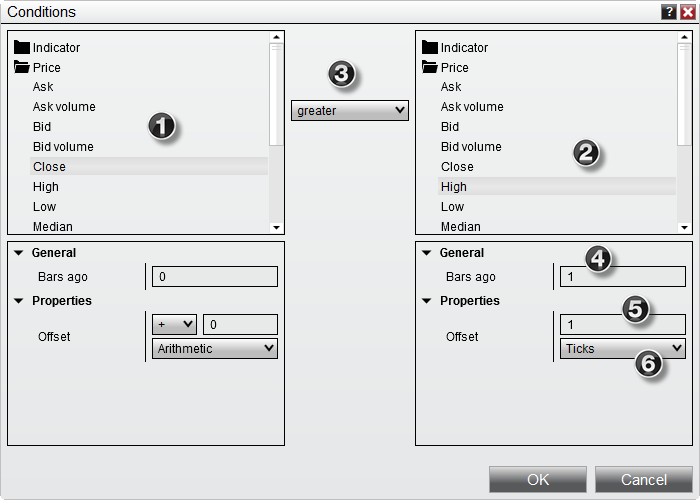The height and width of the screenshot is (500, 700).
Task: Expand the right Indicator folder
Action: pos(430,47)
